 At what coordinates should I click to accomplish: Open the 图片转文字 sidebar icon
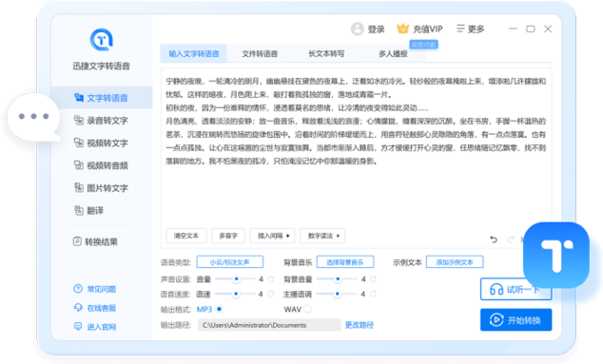coord(79,187)
